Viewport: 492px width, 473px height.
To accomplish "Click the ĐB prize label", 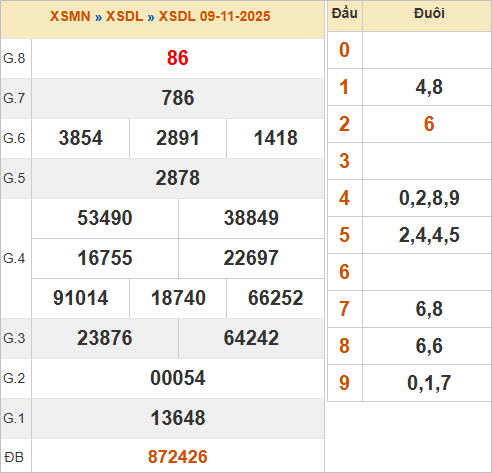I will tap(14, 457).
